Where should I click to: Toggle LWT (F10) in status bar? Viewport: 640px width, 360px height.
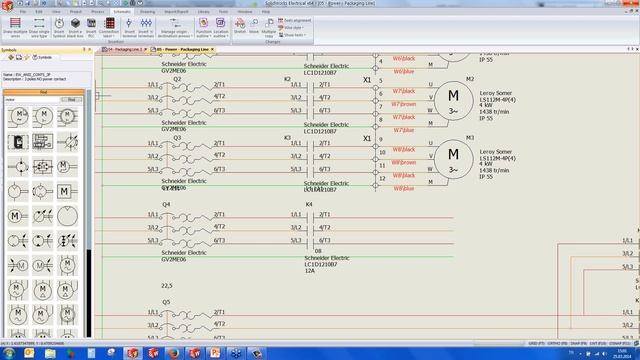pos(598,344)
